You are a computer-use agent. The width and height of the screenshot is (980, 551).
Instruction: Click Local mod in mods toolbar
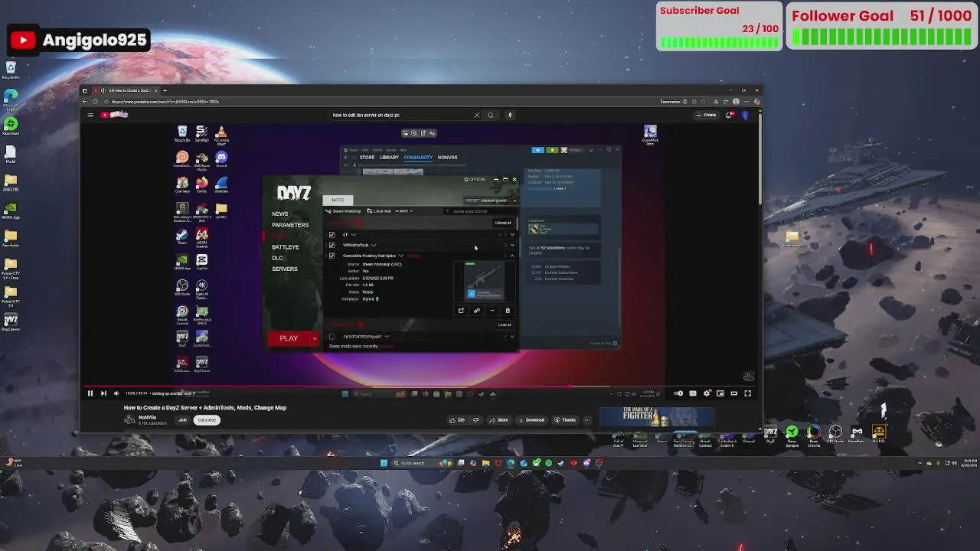pos(379,211)
